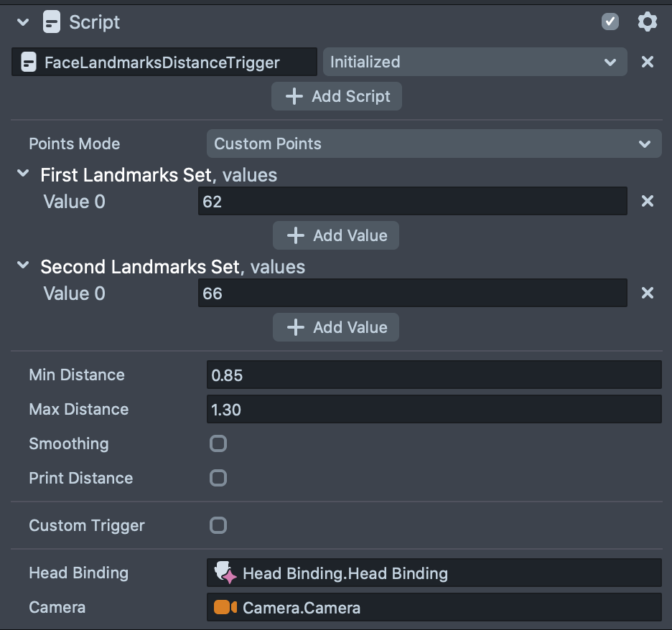
Task: Delete Value 0 from First Landmarks Set
Action: point(647,202)
